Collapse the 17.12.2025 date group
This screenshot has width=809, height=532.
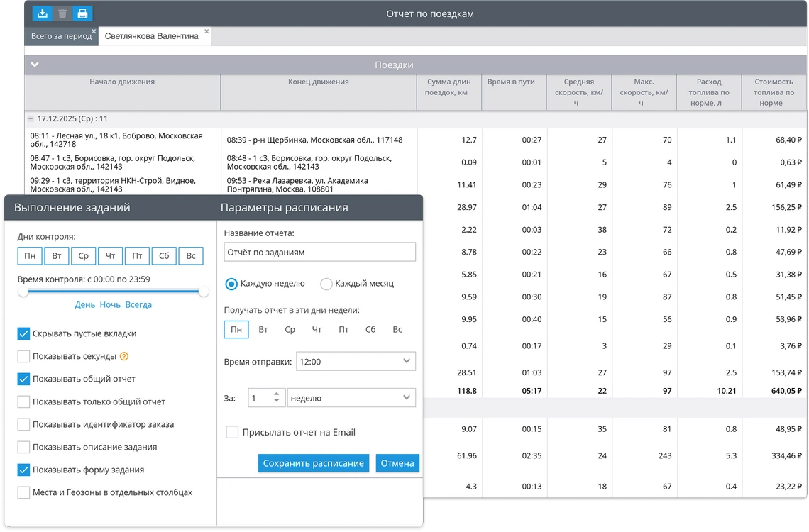[x=31, y=119]
